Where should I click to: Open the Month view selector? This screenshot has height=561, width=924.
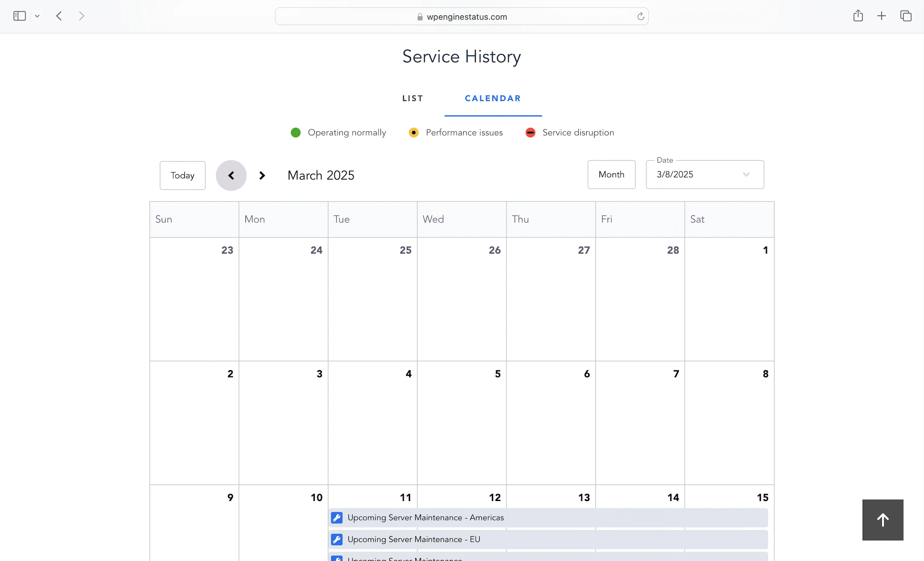611,174
